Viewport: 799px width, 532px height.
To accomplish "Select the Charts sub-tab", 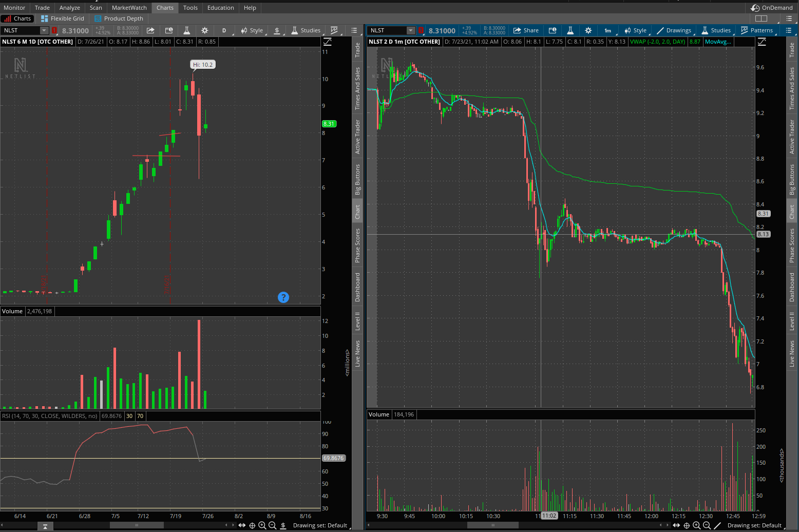I will [18, 18].
